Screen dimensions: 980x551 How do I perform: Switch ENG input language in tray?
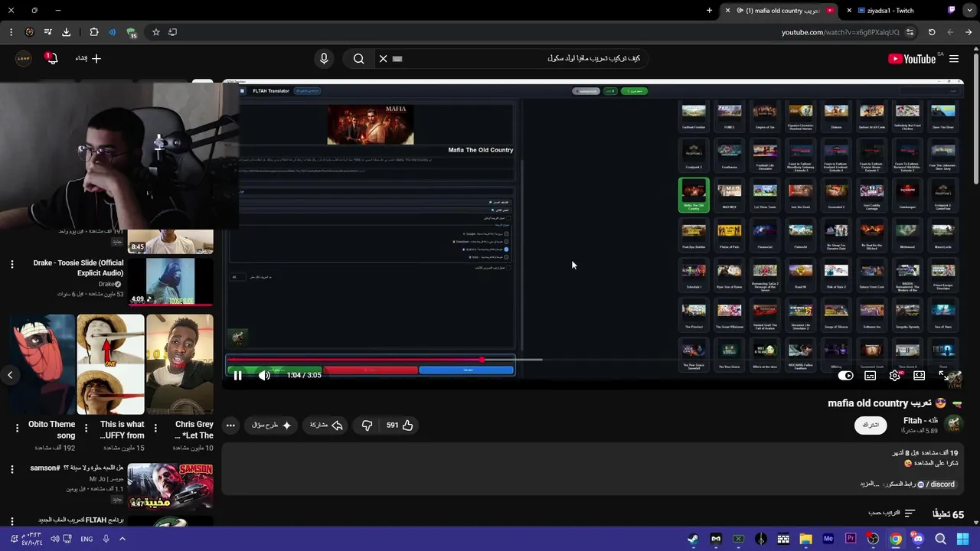[87, 539]
